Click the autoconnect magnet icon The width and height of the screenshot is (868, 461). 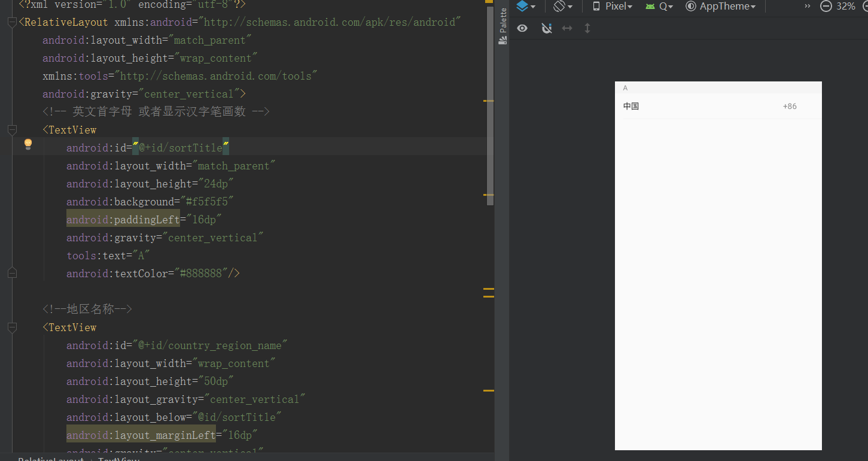coord(546,28)
